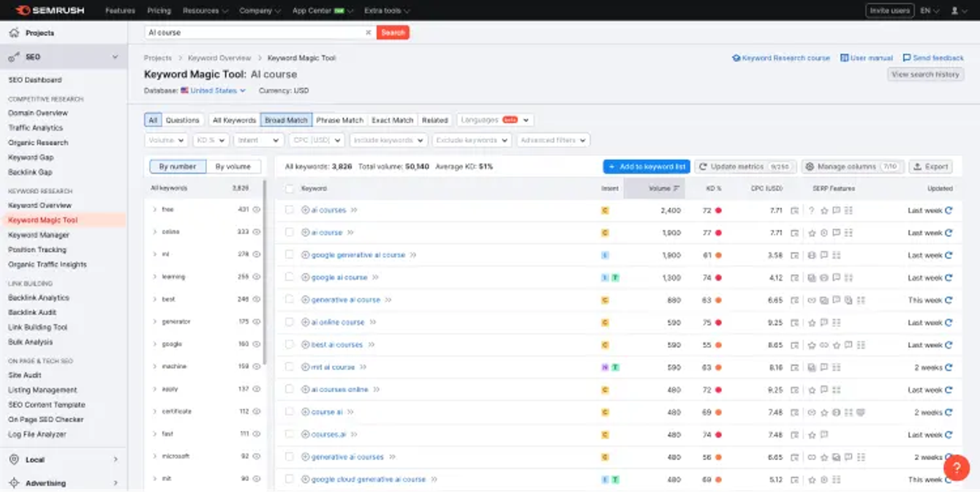Open SERP view icon for 'google generative ai course'

coord(794,255)
